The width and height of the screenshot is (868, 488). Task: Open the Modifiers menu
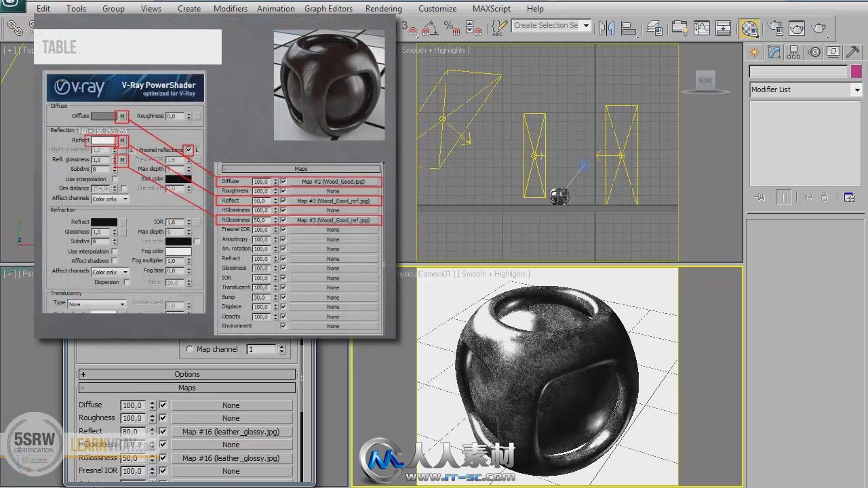[x=231, y=9]
